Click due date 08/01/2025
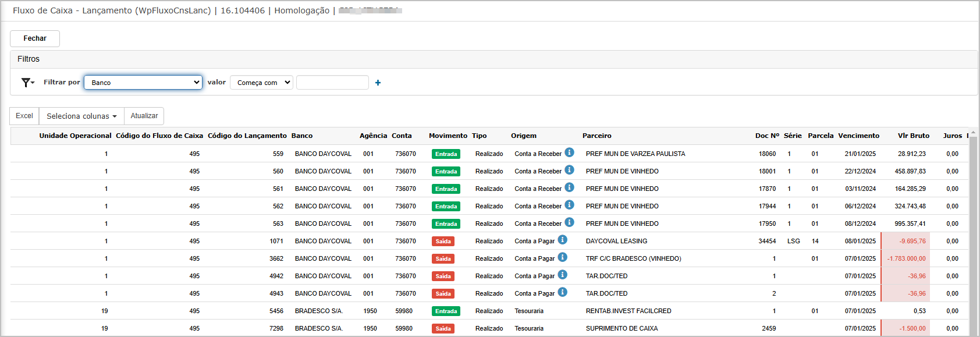Image resolution: width=980 pixels, height=337 pixels. (860, 241)
